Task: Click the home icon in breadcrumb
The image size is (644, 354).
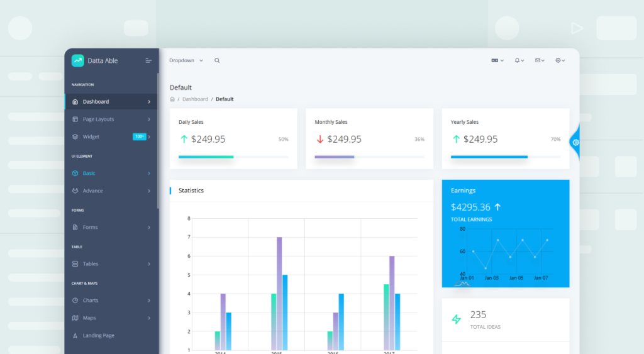Action: pos(172,99)
